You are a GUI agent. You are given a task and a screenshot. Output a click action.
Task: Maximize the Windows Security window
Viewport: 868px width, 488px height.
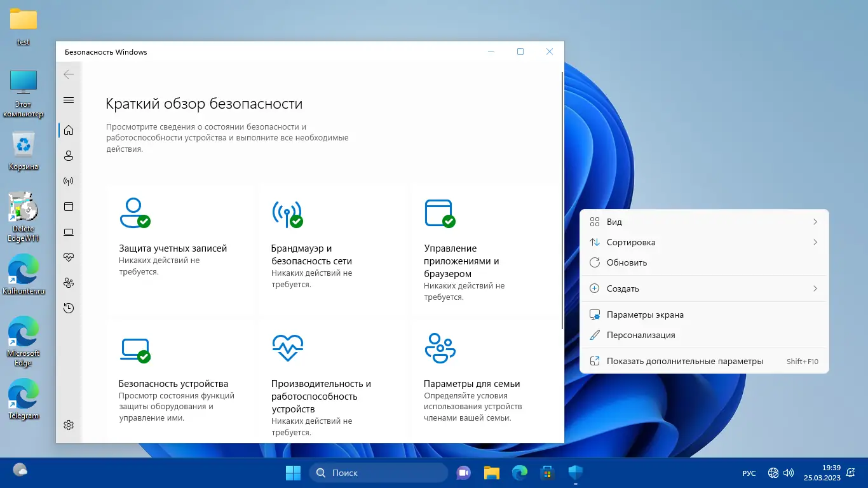(x=520, y=51)
